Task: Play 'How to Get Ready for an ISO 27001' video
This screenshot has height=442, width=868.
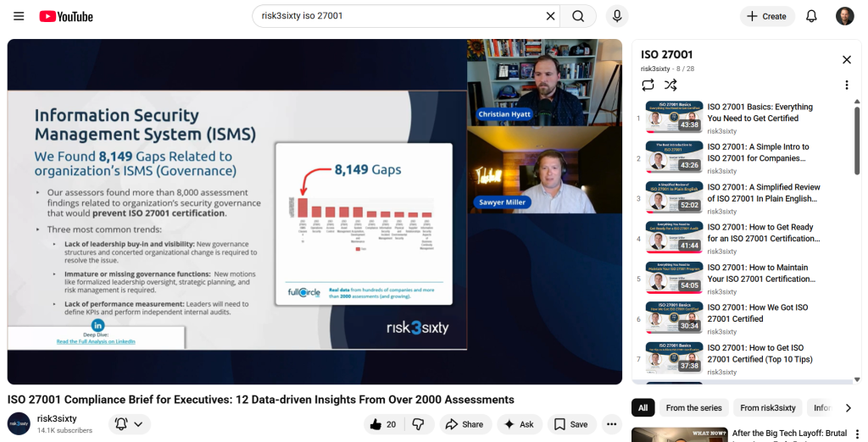Action: point(764,233)
